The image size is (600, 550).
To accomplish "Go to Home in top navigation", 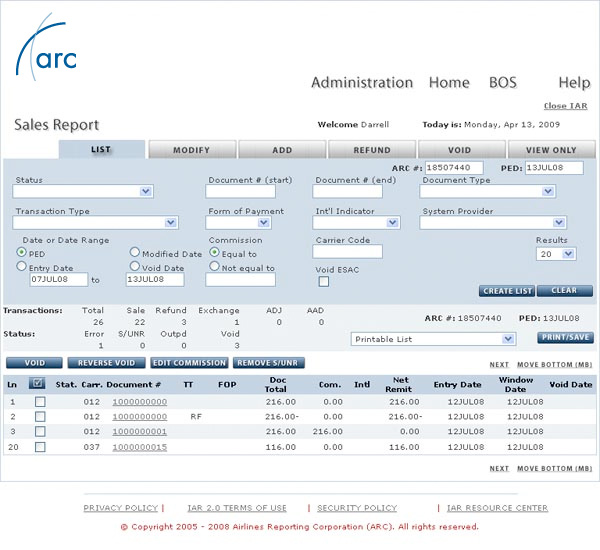I will tap(449, 83).
